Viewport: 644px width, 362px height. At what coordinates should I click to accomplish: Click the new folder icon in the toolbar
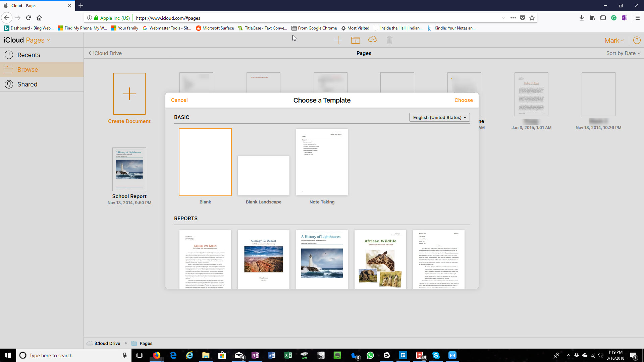(356, 40)
